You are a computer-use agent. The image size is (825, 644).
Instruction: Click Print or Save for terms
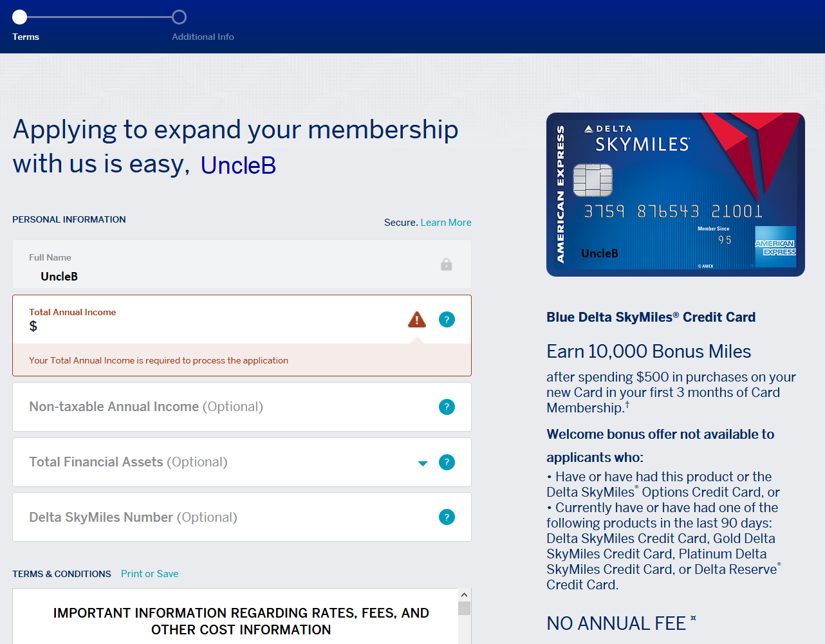coord(149,573)
